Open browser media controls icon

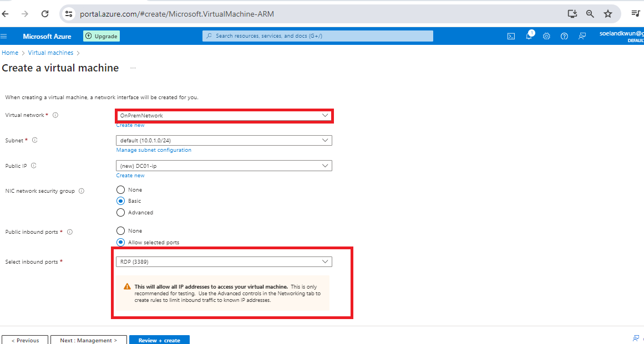635,14
